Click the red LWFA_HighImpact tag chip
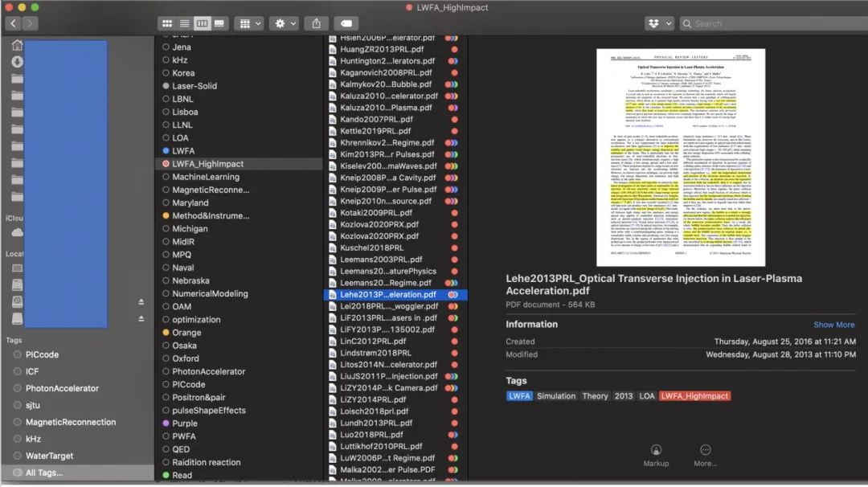Viewport: 868px width, 487px height. (x=694, y=396)
